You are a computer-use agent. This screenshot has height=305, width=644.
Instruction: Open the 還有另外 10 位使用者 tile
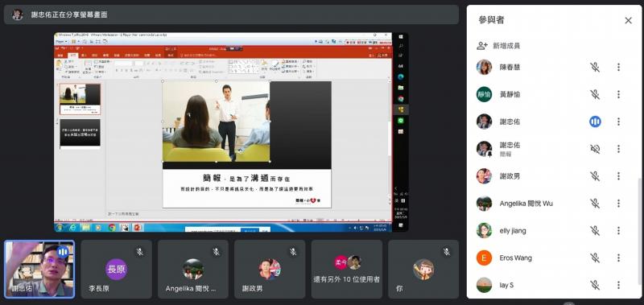pos(347,269)
